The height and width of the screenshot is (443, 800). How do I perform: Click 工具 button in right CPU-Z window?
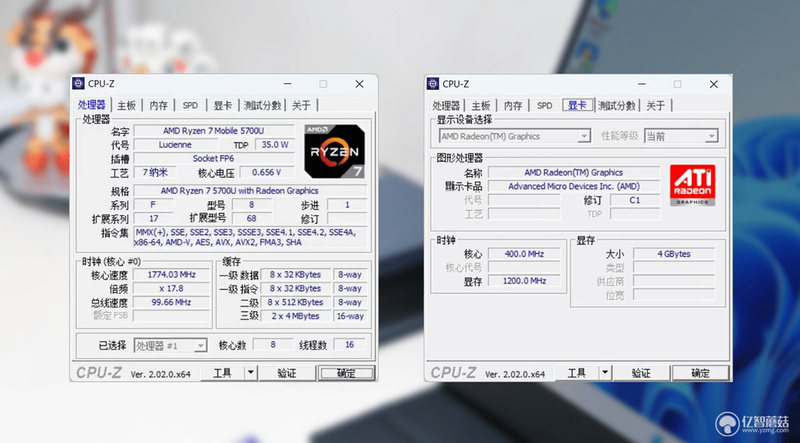pyautogui.click(x=577, y=373)
